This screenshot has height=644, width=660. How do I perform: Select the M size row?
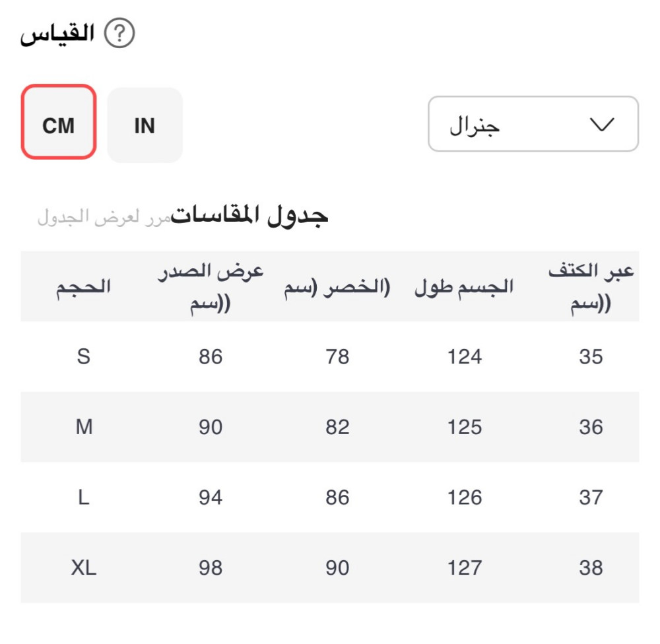pos(83,427)
